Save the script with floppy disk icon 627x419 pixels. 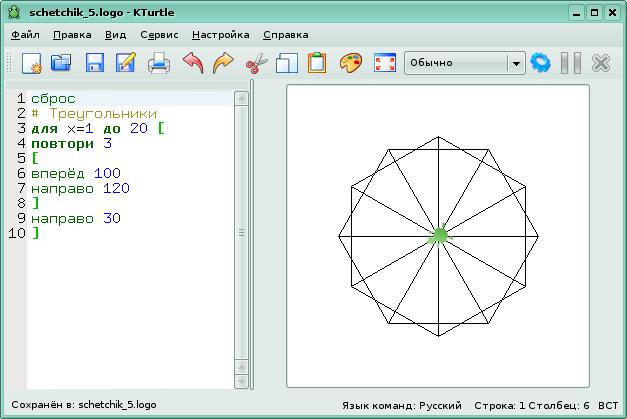click(94, 63)
